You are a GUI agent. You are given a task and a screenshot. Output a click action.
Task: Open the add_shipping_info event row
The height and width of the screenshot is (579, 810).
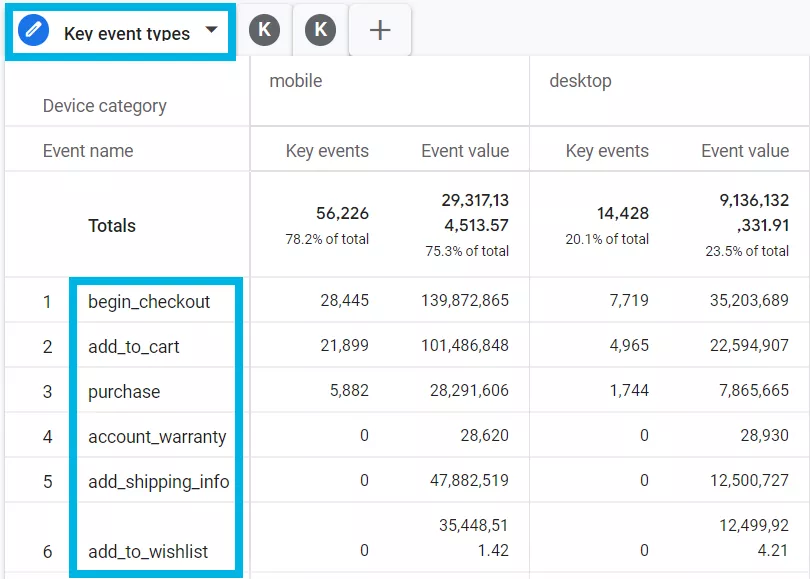[x=159, y=482]
